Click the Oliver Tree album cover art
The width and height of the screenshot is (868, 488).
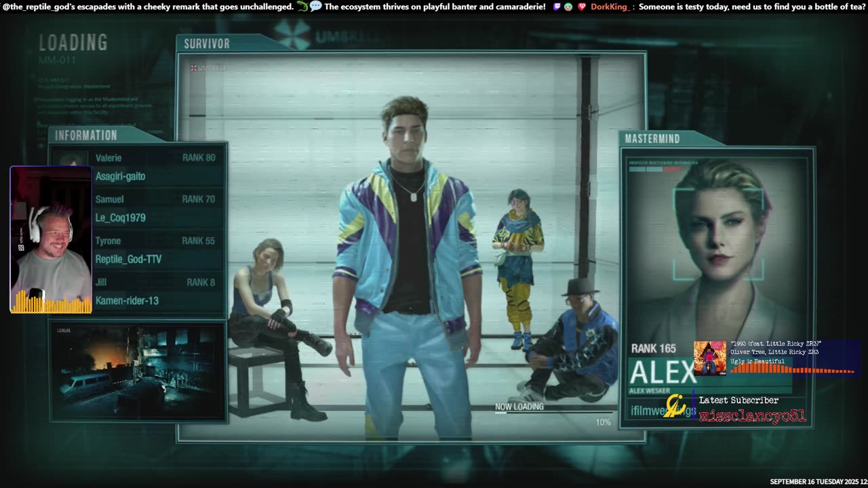710,357
